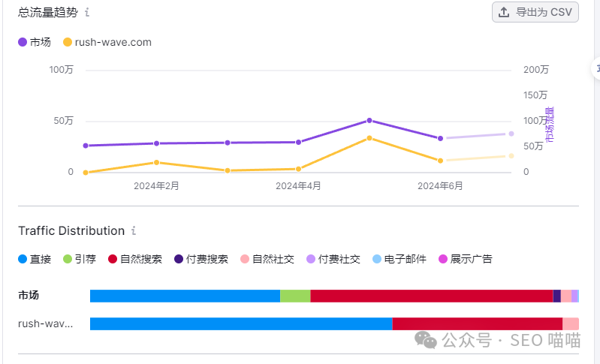
Task: Click 自然搜索 red legend item
Action: tap(134, 259)
